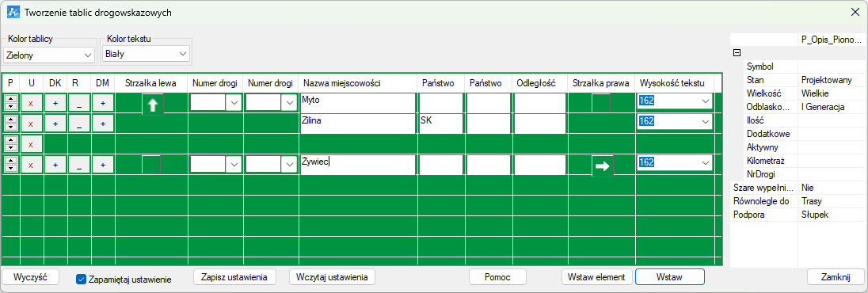
Task: Click the Wstaw element button
Action: coord(597,277)
